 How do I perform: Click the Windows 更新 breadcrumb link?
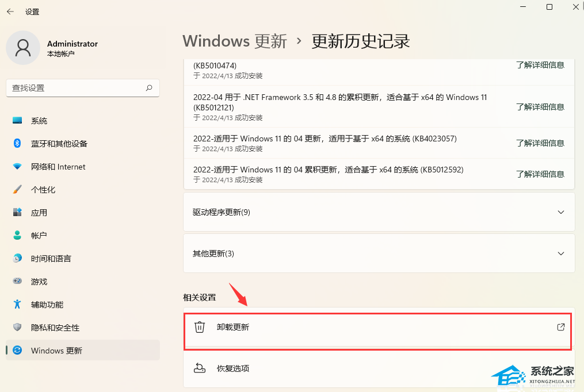tap(235, 41)
